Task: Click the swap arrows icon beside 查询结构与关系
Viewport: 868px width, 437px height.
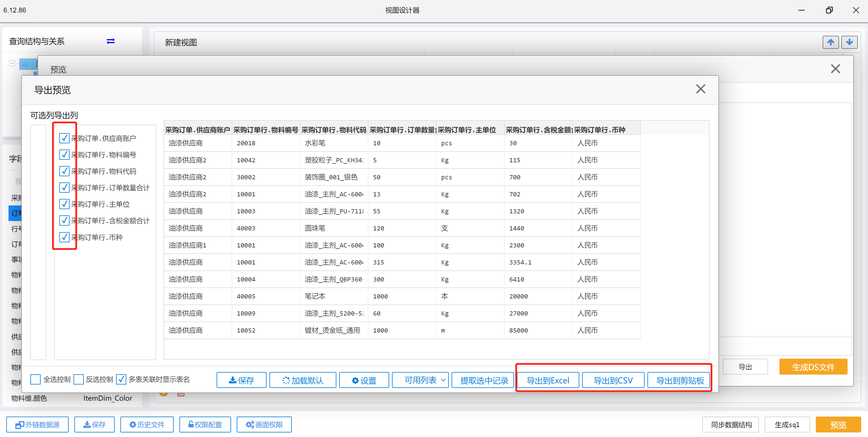Action: [x=110, y=41]
